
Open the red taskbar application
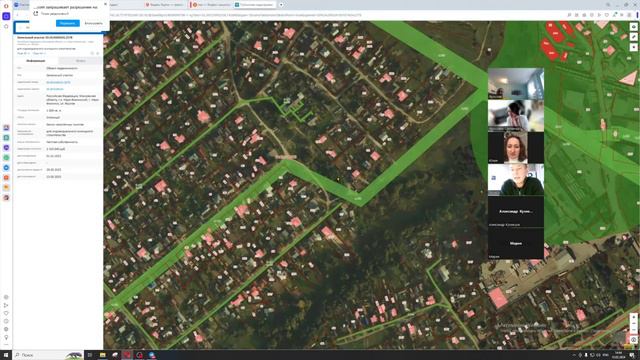coord(127,355)
